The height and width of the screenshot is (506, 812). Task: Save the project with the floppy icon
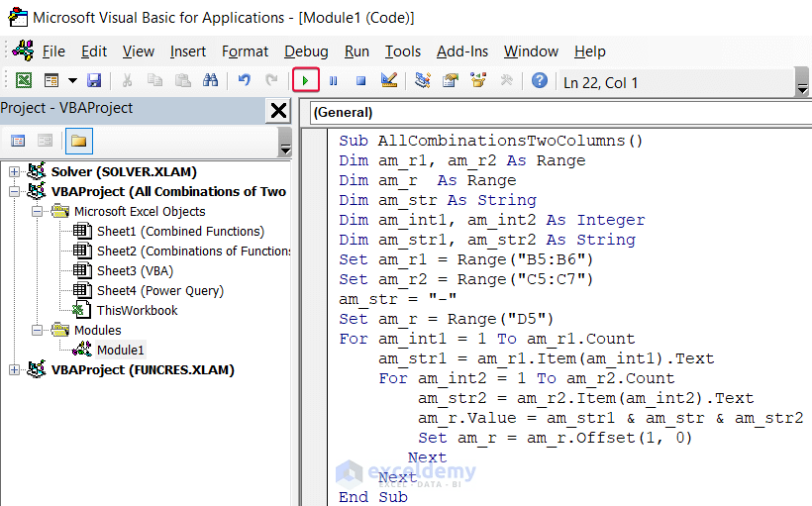pyautogui.click(x=94, y=80)
